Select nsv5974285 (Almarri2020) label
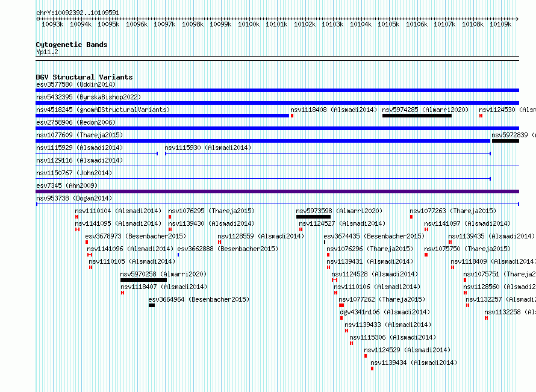This screenshot has width=536, height=392. point(425,110)
